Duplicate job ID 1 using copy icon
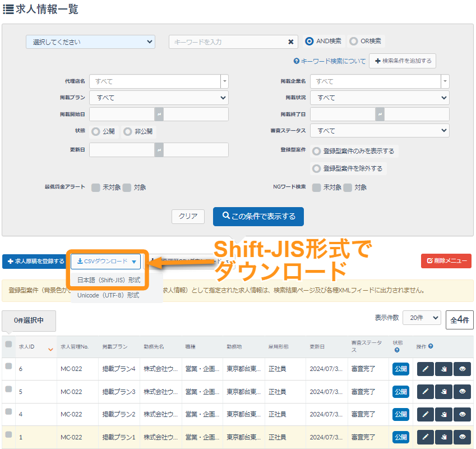The height and width of the screenshot is (449, 476). [443, 437]
